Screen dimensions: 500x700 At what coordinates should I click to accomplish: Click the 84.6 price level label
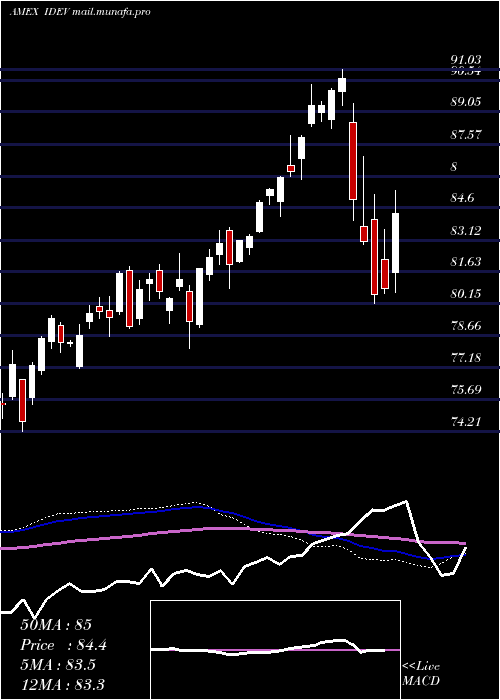click(x=462, y=198)
